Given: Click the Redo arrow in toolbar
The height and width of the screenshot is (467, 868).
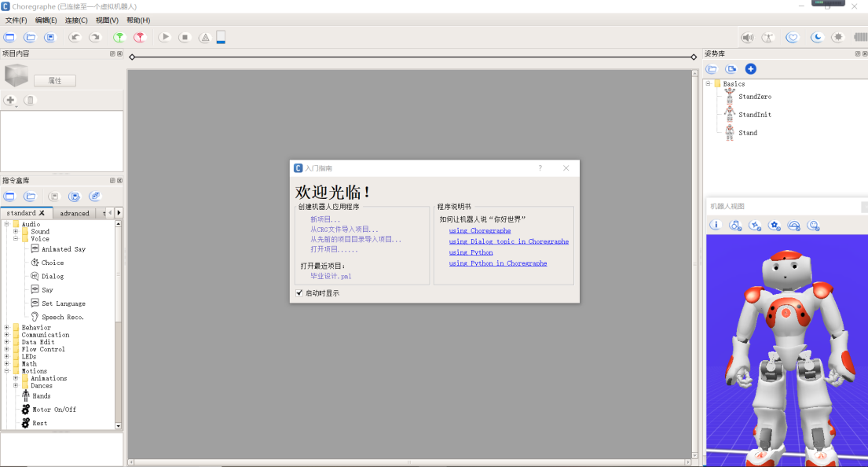Looking at the screenshot, I should tap(95, 37).
